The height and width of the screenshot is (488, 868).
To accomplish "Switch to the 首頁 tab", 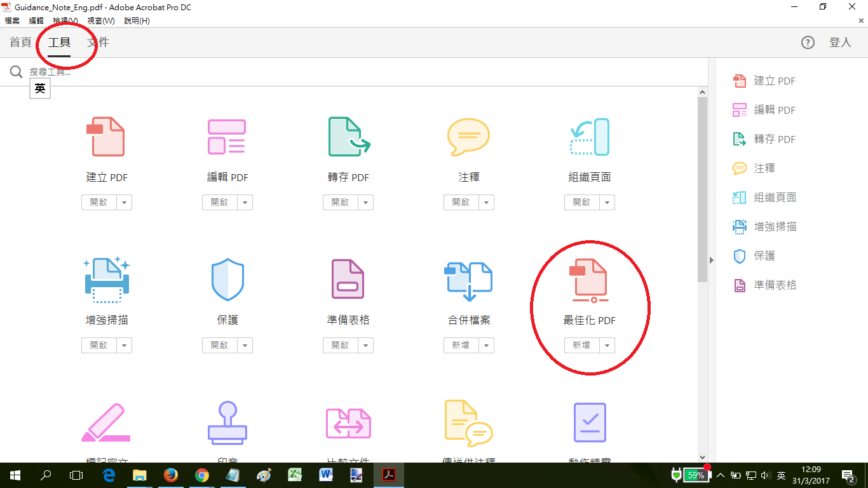I will point(20,42).
